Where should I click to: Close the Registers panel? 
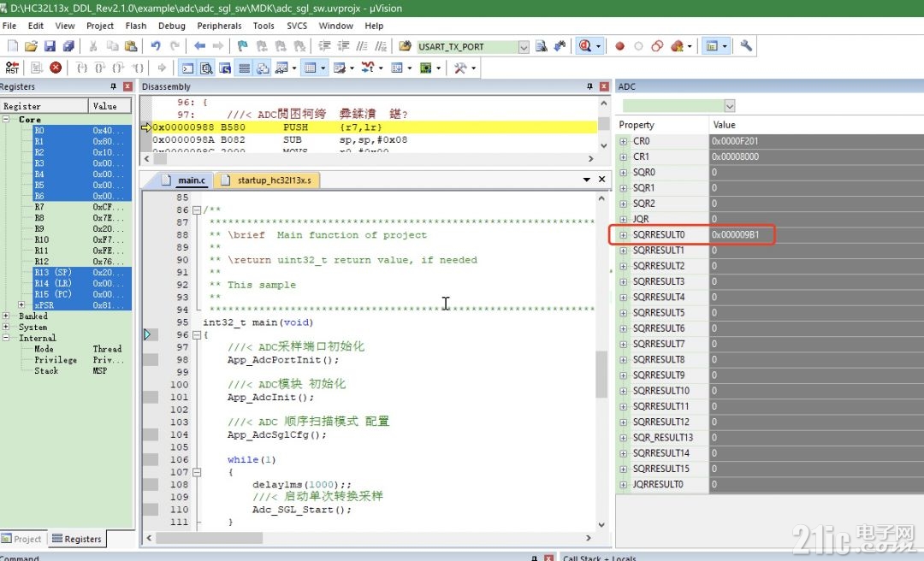[127, 86]
